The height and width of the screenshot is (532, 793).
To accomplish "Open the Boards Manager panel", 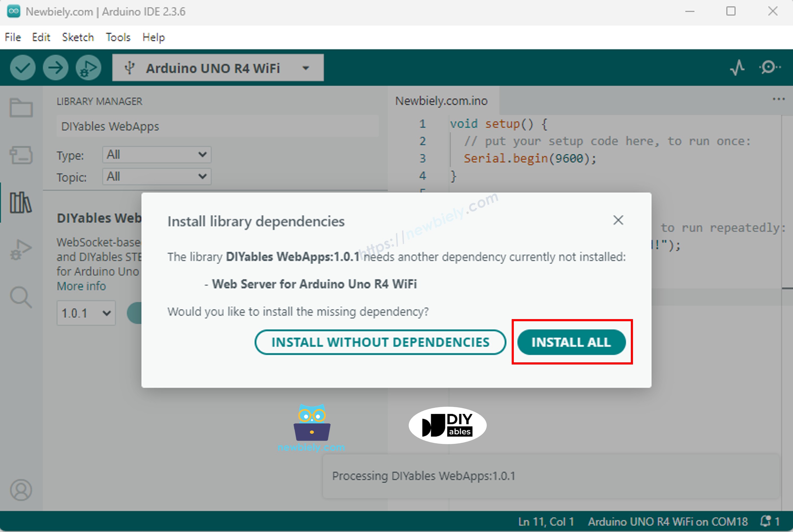I will [20, 155].
